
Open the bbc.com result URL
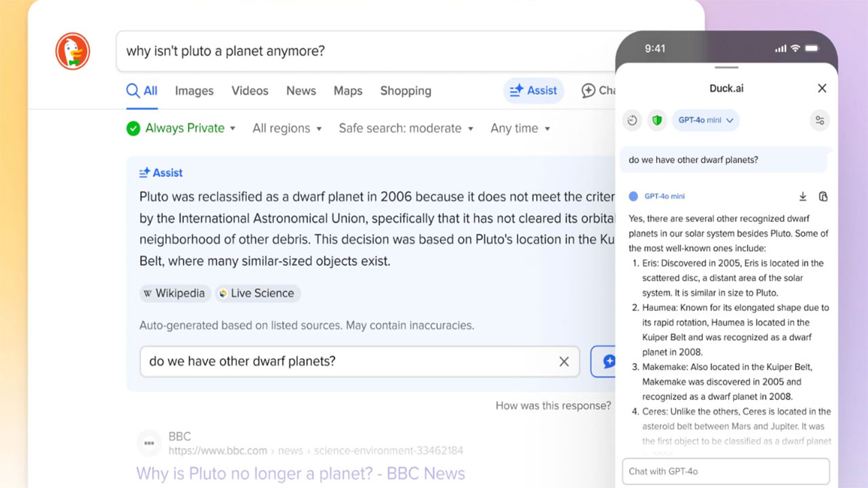[x=316, y=451]
